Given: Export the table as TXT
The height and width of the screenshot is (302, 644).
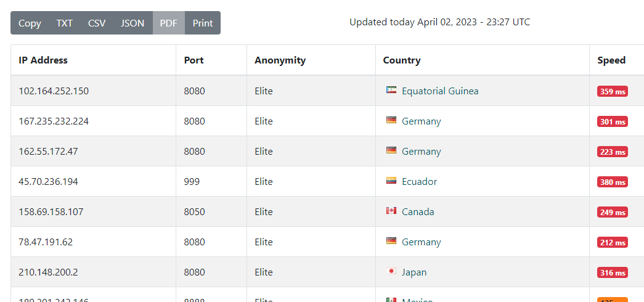Looking at the screenshot, I should click(65, 23).
